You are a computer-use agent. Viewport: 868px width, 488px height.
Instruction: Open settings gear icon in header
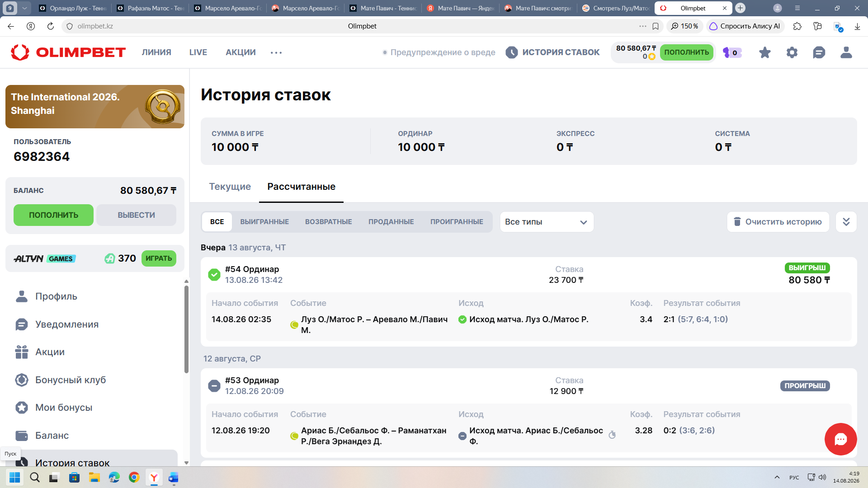(x=792, y=52)
